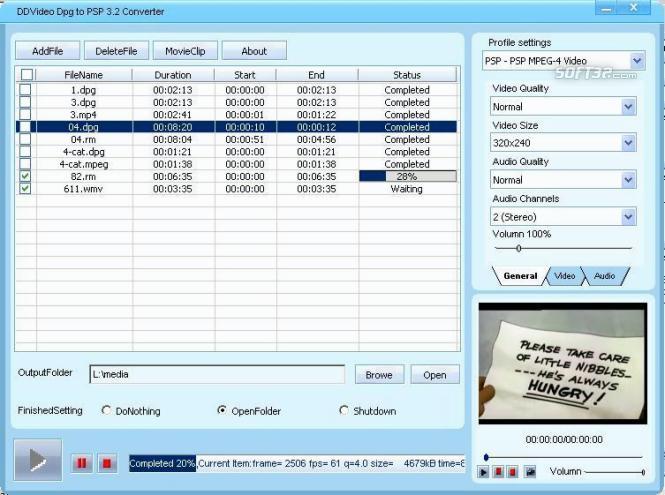This screenshot has width=665, height=495.
Task: Stop conversion with the red stop button
Action: pos(107,463)
